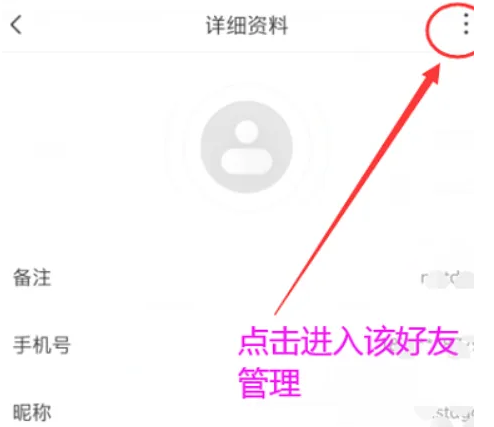This screenshot has width=494, height=427.
Task: Open the three-dot more options menu
Action: click(466, 24)
